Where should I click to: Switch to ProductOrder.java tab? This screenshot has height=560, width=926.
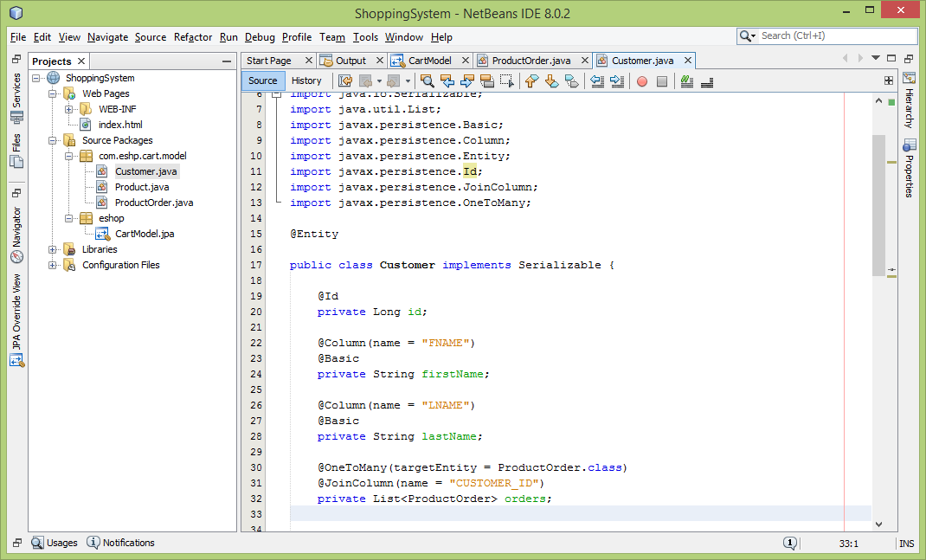click(531, 61)
